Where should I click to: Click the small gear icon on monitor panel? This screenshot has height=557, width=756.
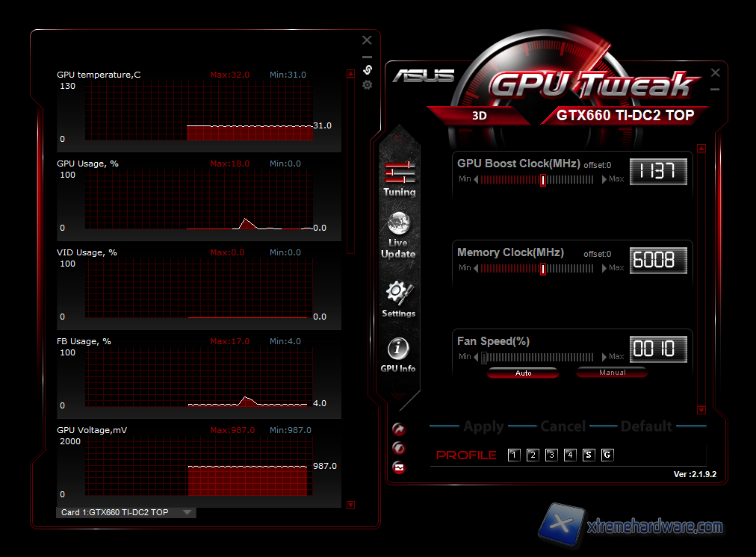pyautogui.click(x=367, y=85)
